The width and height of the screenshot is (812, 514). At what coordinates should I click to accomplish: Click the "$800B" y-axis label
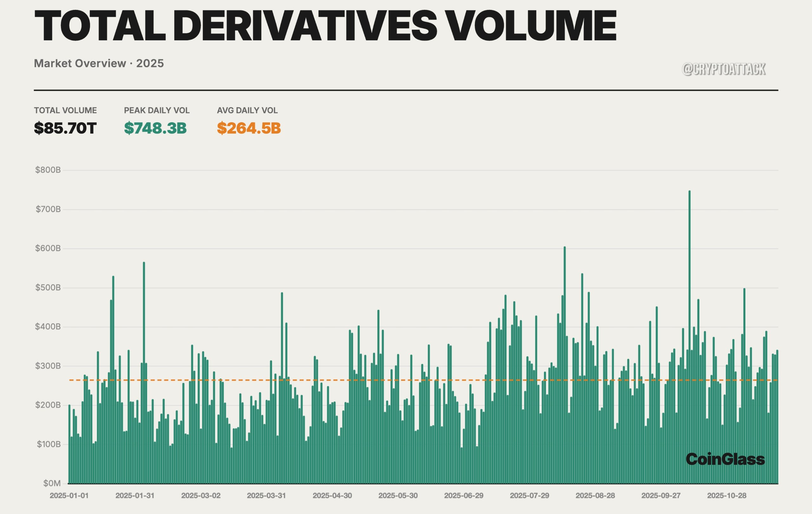click(48, 170)
